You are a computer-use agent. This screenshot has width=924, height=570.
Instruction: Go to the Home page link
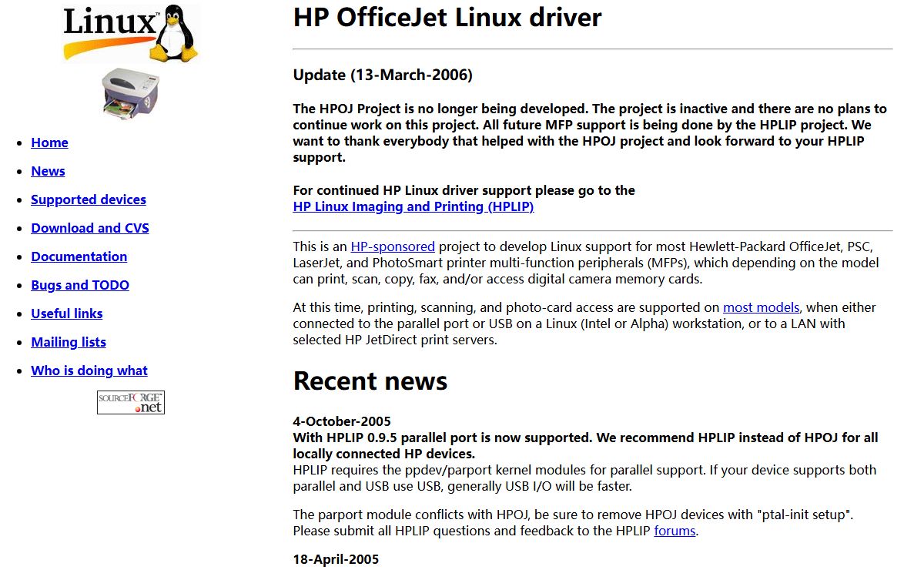(49, 142)
